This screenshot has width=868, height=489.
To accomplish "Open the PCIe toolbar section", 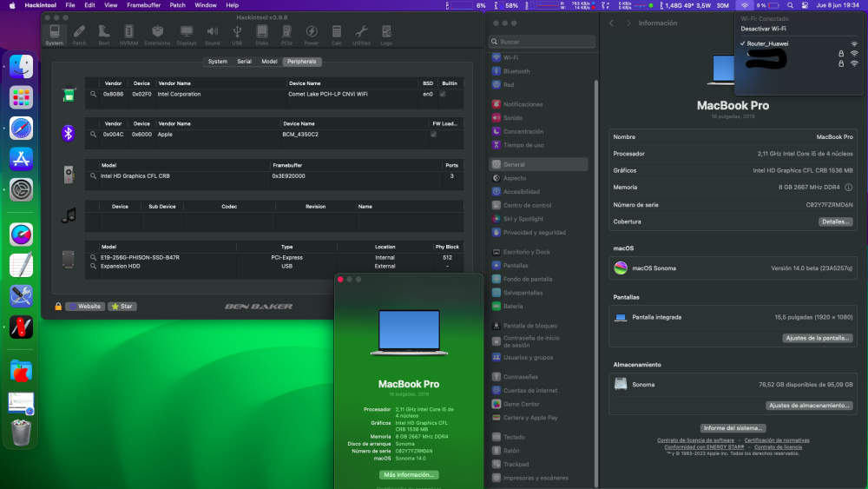I will tap(286, 35).
